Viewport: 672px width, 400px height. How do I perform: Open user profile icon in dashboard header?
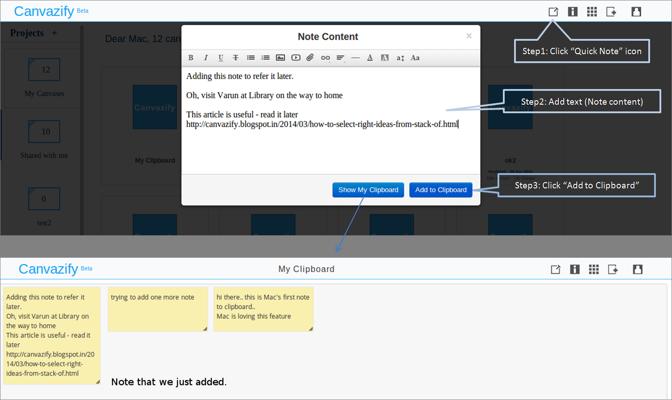[636, 12]
